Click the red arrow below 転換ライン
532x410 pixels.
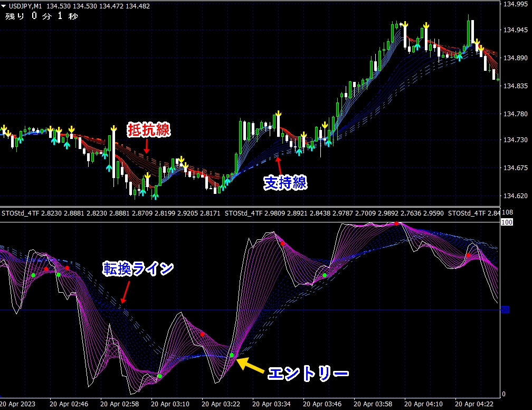tap(125, 292)
